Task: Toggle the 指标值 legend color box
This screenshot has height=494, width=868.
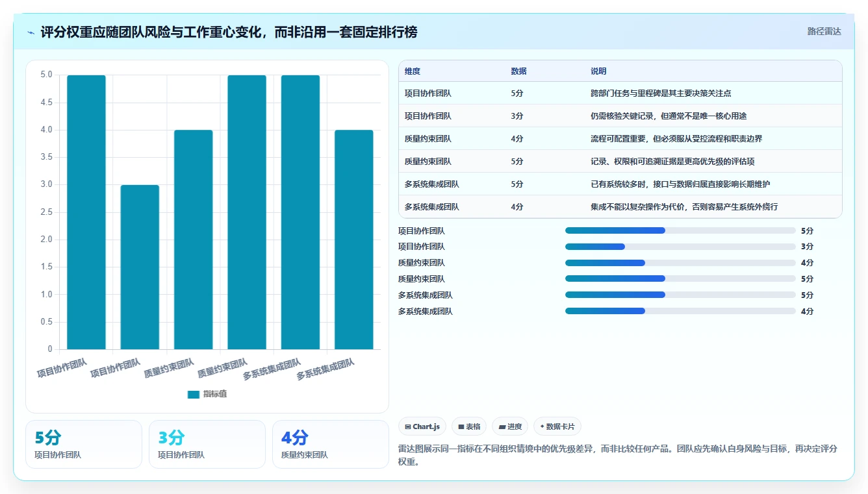Action: pyautogui.click(x=193, y=394)
